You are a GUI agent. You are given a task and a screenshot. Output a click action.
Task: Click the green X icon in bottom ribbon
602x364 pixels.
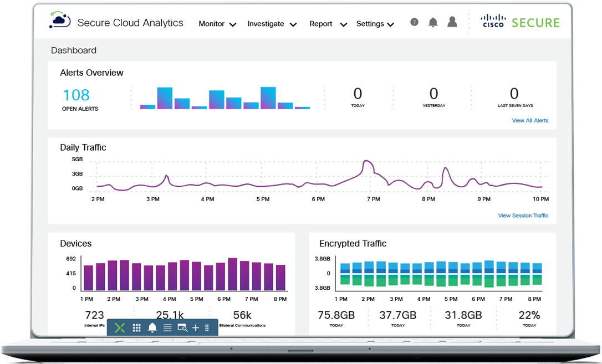[120, 328]
